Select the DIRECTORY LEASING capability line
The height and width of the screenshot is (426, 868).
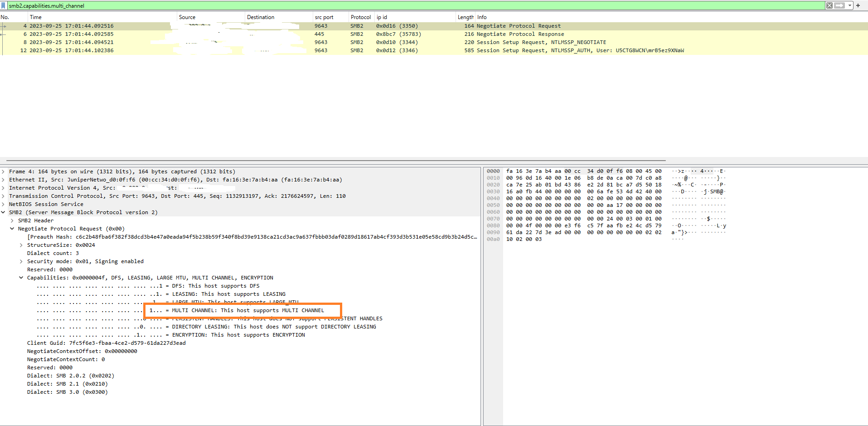click(x=206, y=327)
